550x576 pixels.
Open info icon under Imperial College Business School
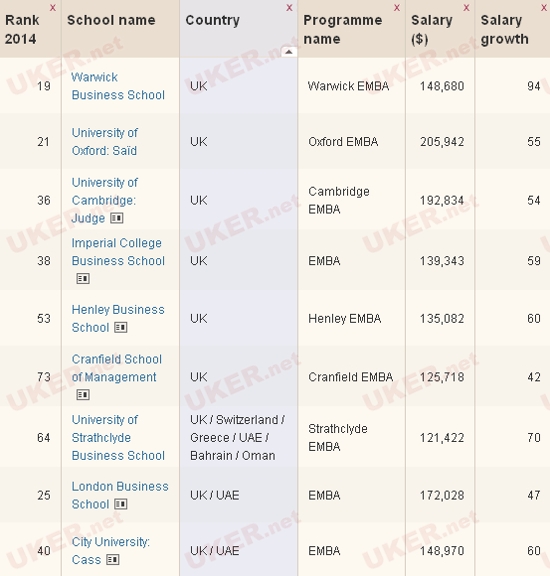[x=83, y=278]
